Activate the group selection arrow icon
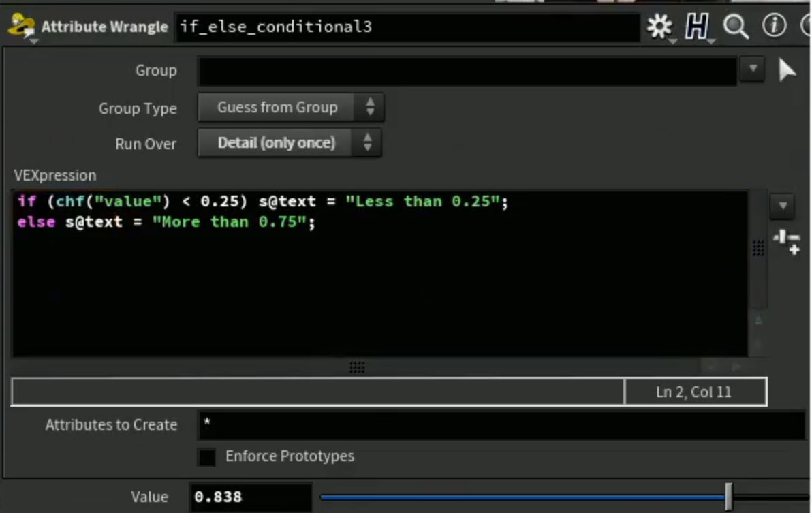Viewport: 812px width, 513px height. (x=786, y=70)
